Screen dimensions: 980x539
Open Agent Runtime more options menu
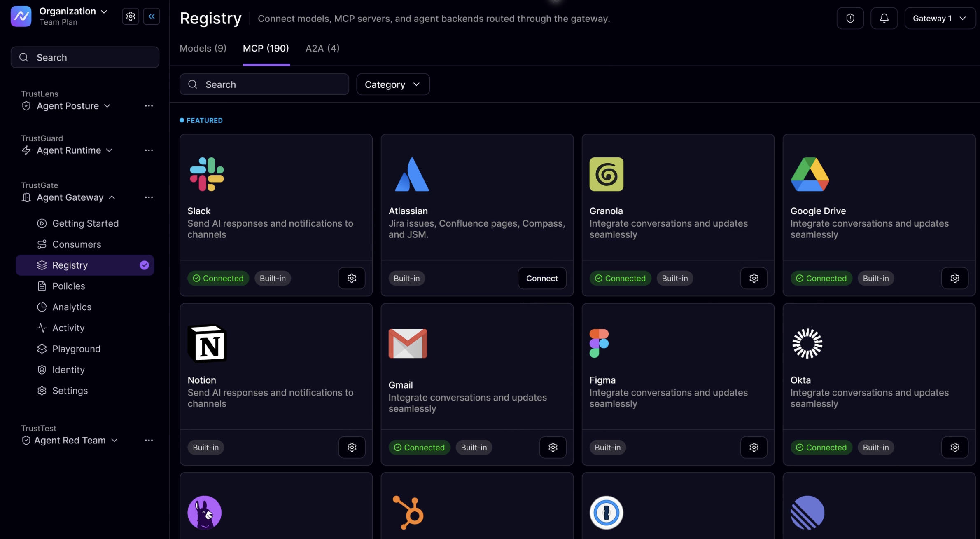point(149,150)
